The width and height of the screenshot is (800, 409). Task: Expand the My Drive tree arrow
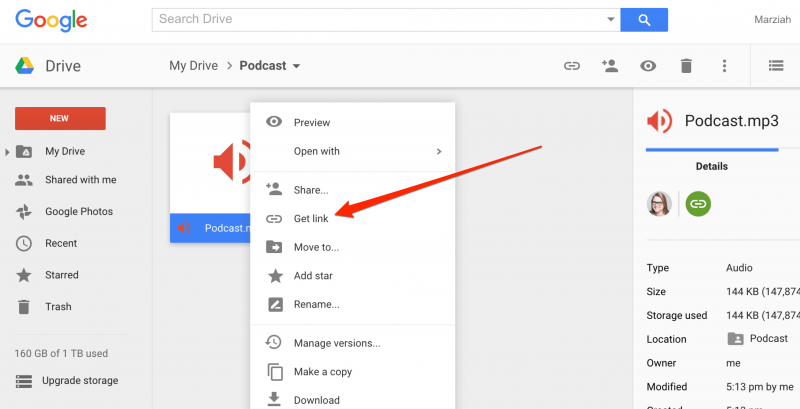7,151
